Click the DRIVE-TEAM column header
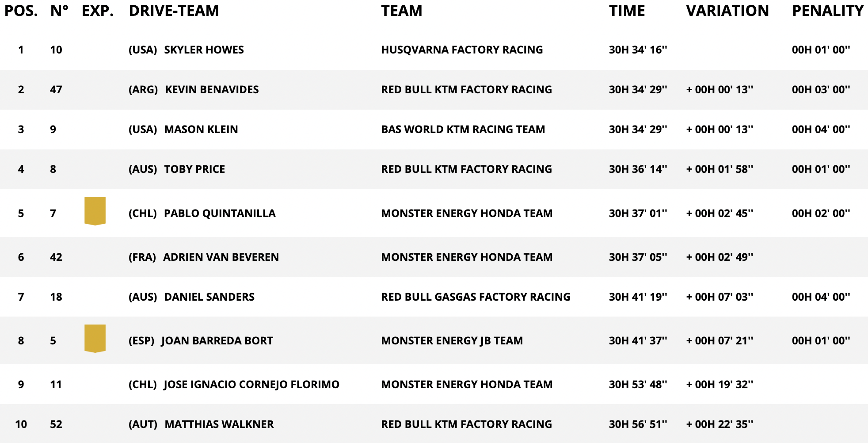The height and width of the screenshot is (443, 868). coord(174,11)
